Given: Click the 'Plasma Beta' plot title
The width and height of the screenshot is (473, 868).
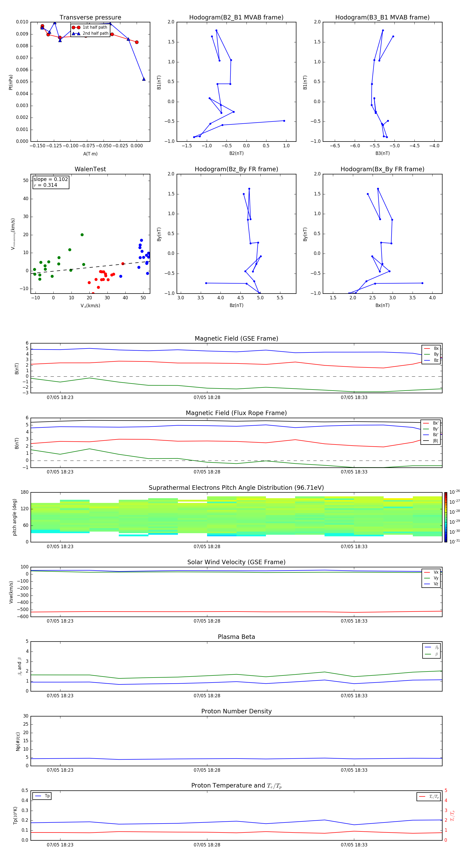Looking at the screenshot, I should 236,637.
